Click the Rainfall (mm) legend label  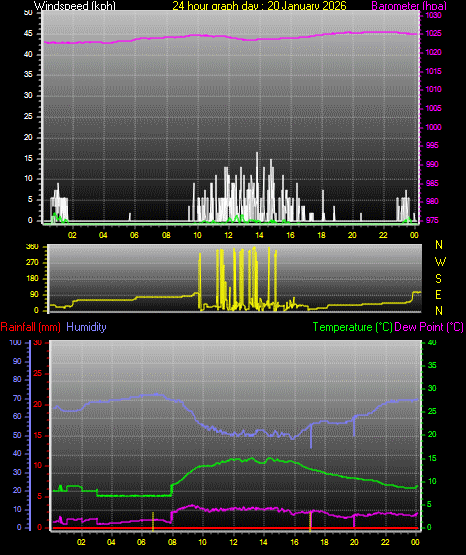tap(30, 327)
